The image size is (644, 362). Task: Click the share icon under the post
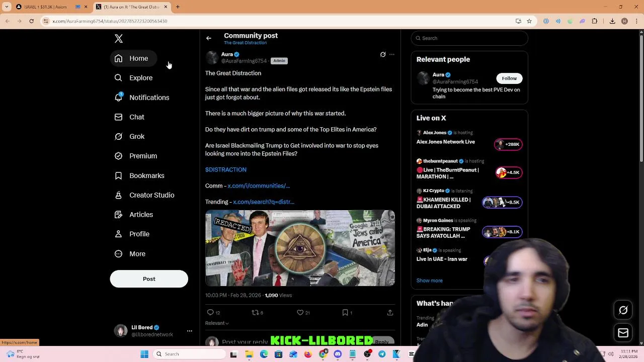390,313
